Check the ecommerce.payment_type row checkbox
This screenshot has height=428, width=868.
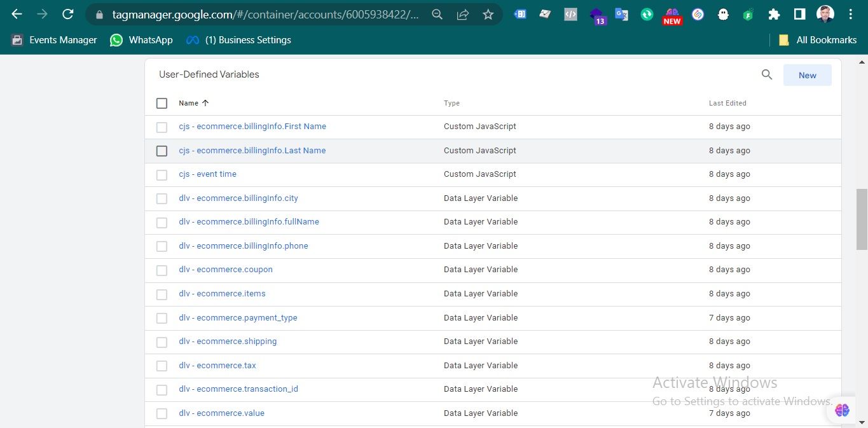pos(162,318)
